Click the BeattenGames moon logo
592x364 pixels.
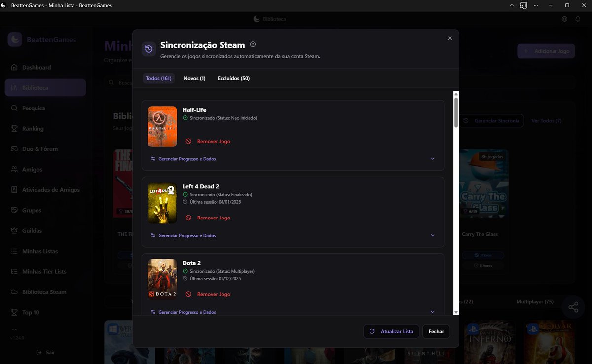pos(15,39)
